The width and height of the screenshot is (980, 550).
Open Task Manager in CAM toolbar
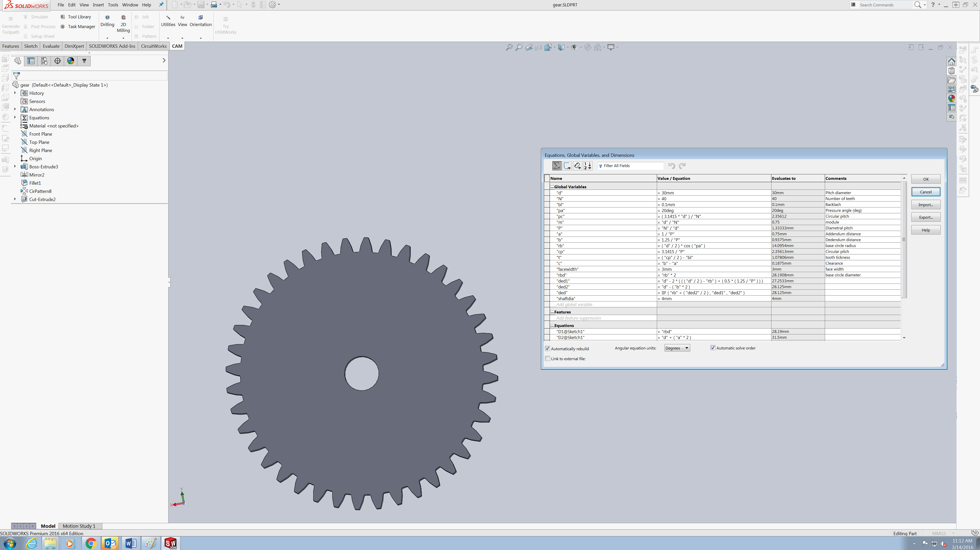coord(81,27)
